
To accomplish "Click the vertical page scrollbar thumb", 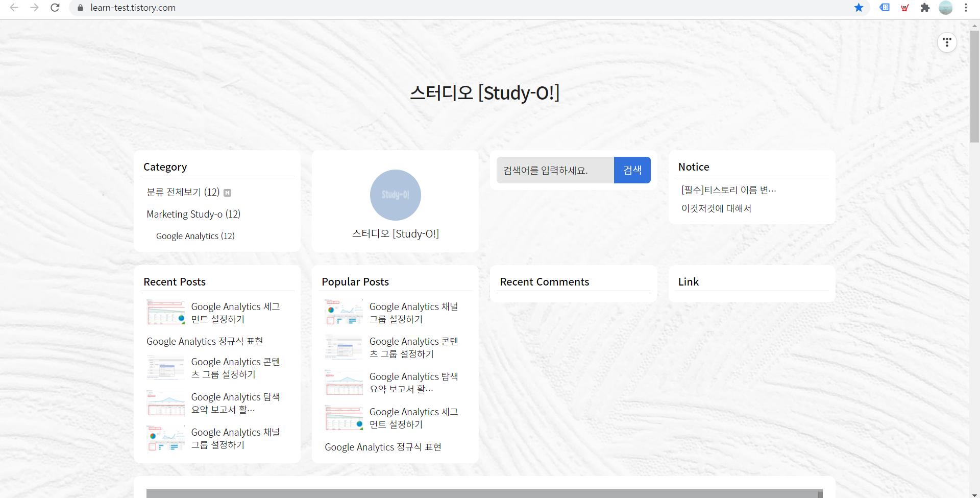I will pyautogui.click(x=974, y=86).
